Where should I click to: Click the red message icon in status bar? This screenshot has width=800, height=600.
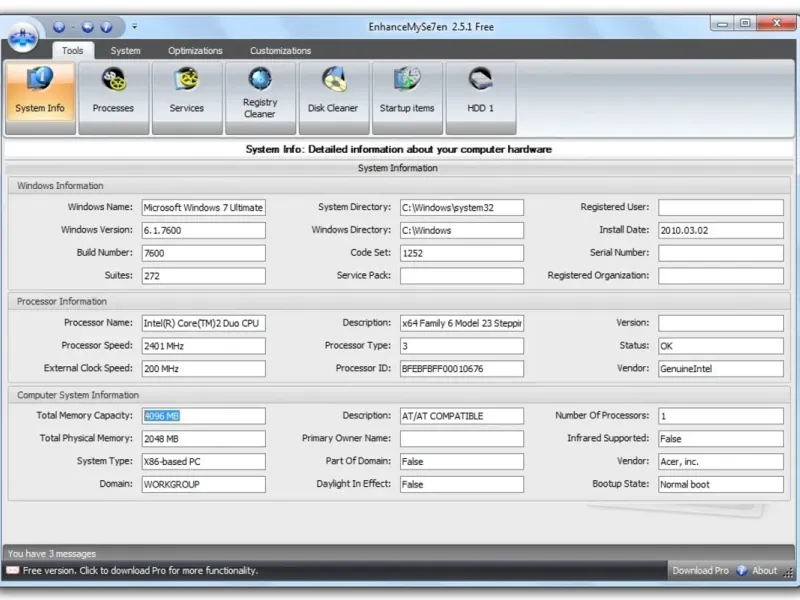[x=12, y=570]
